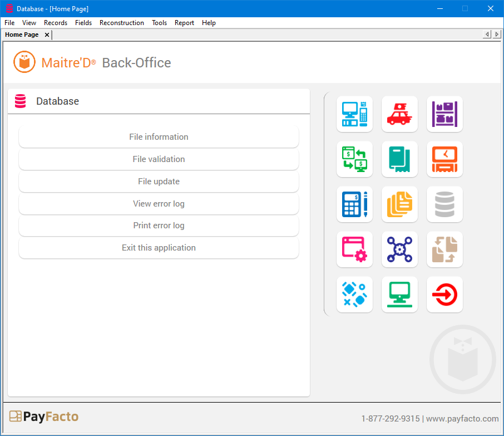Switch to the Home Page tab
The width and height of the screenshot is (504, 436).
tap(22, 35)
